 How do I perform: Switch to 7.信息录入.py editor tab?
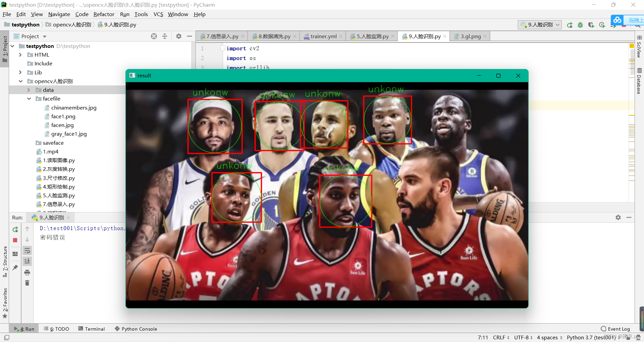[222, 36]
